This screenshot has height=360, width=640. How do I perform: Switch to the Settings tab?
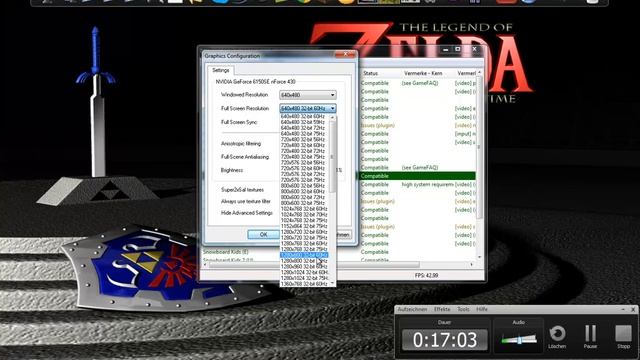tap(221, 70)
